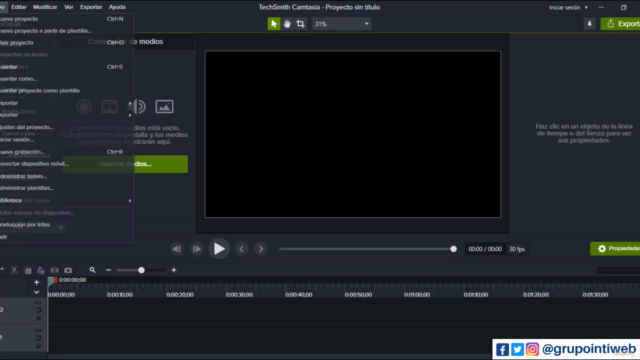
Task: Click the timeline magnifier zoom icon
Action: pyautogui.click(x=93, y=270)
